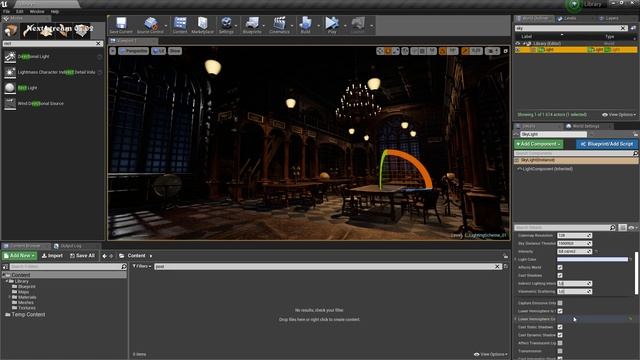Maximize viewport using the corner restore icon
The width and height of the screenshot is (640, 360).
pyautogui.click(x=505, y=51)
